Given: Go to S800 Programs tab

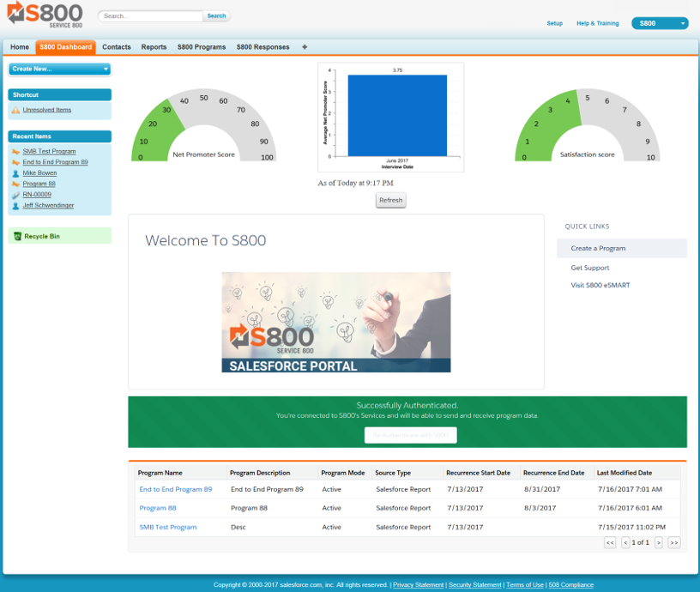Looking at the screenshot, I should pos(202,47).
